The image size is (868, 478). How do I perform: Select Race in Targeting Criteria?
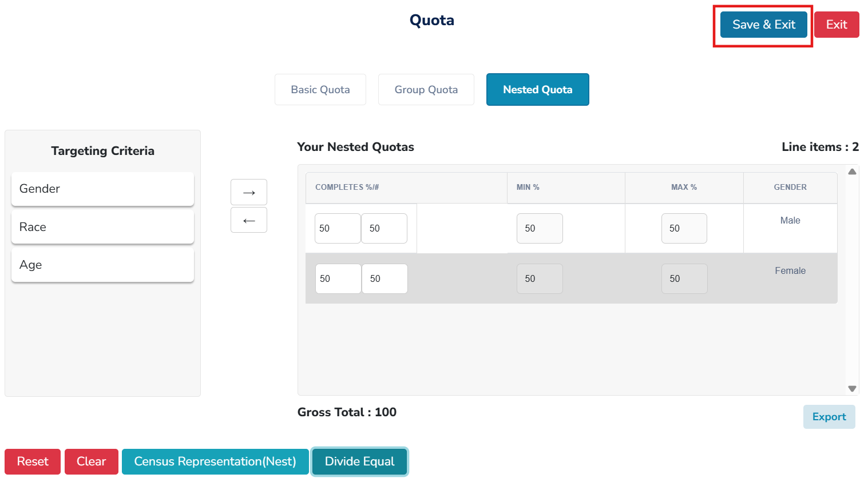click(x=102, y=227)
